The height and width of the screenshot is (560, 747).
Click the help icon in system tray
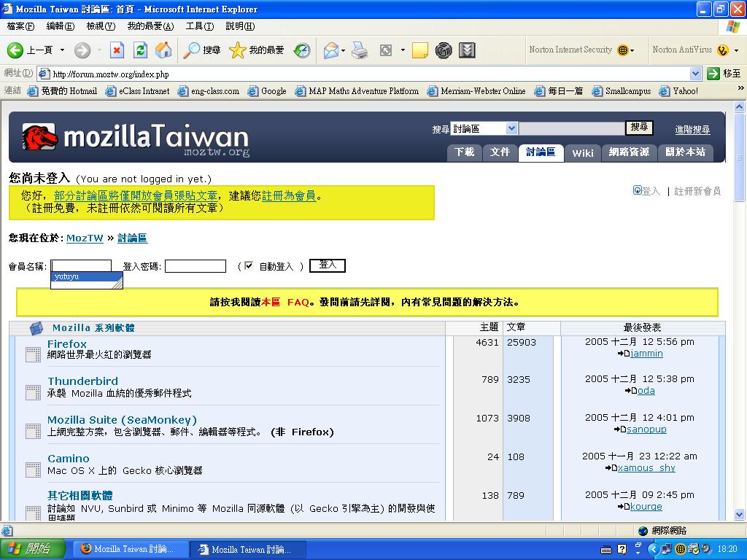pyautogui.click(x=622, y=549)
